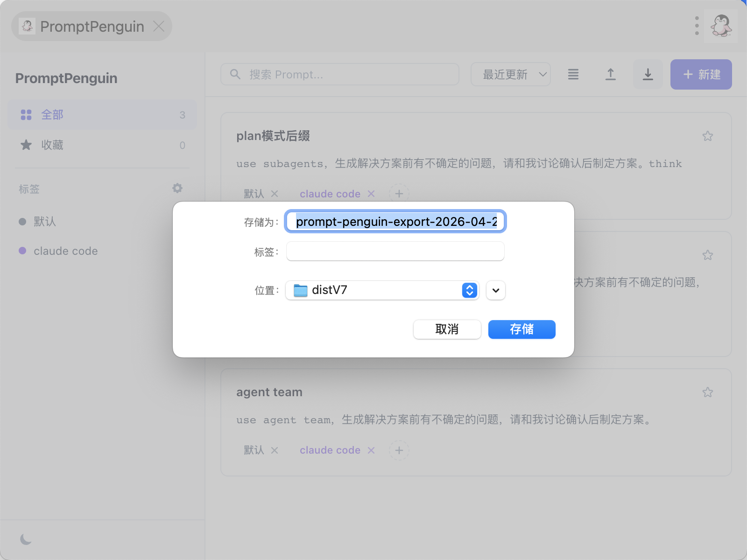This screenshot has width=747, height=560.
Task: Click the gray color dot of 默认 tag
Action: click(x=22, y=221)
